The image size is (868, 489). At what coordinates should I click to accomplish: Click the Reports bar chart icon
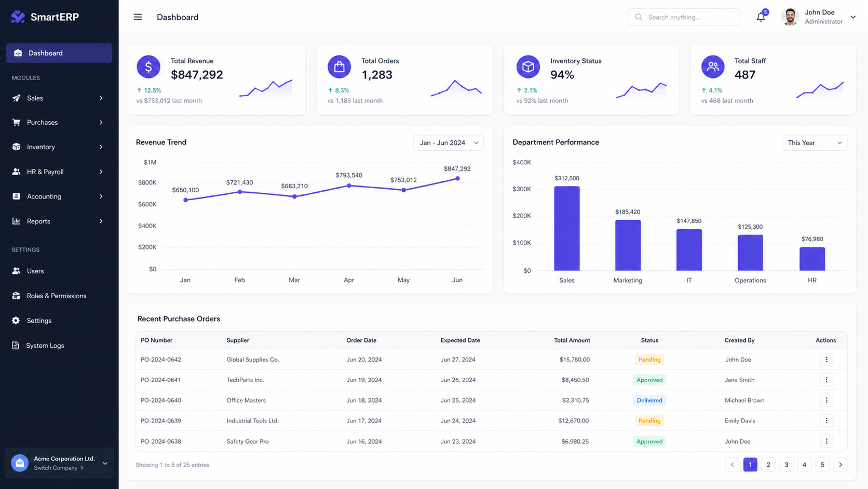click(17, 221)
